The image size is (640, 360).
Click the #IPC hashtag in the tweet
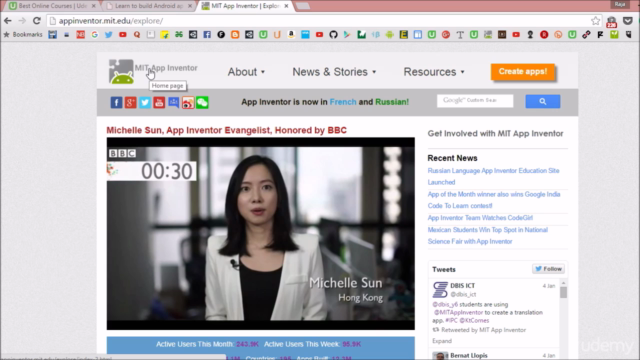click(451, 320)
